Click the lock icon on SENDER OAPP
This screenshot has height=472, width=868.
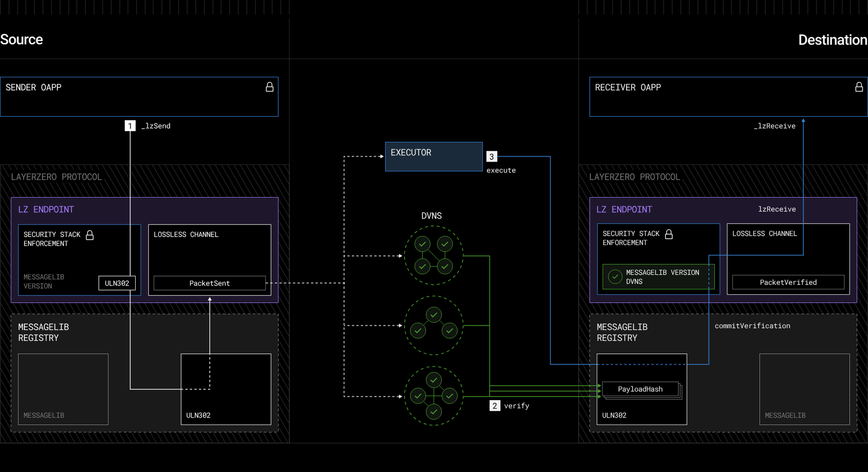click(269, 87)
